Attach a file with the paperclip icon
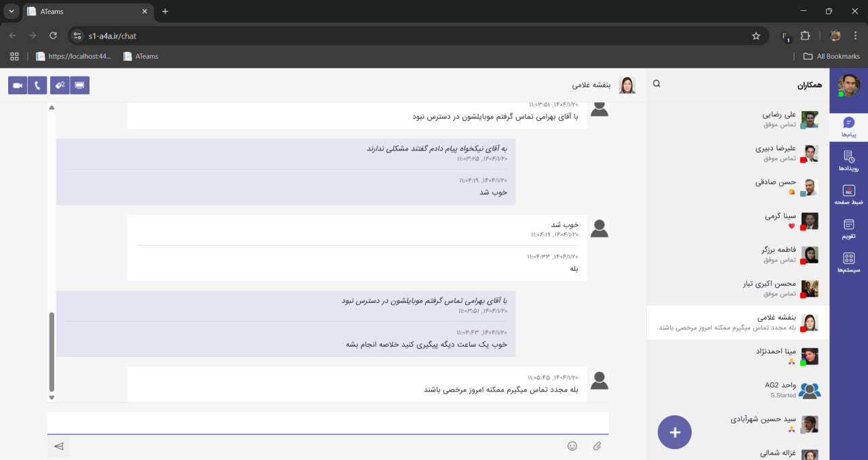This screenshot has width=868, height=460. (597, 446)
